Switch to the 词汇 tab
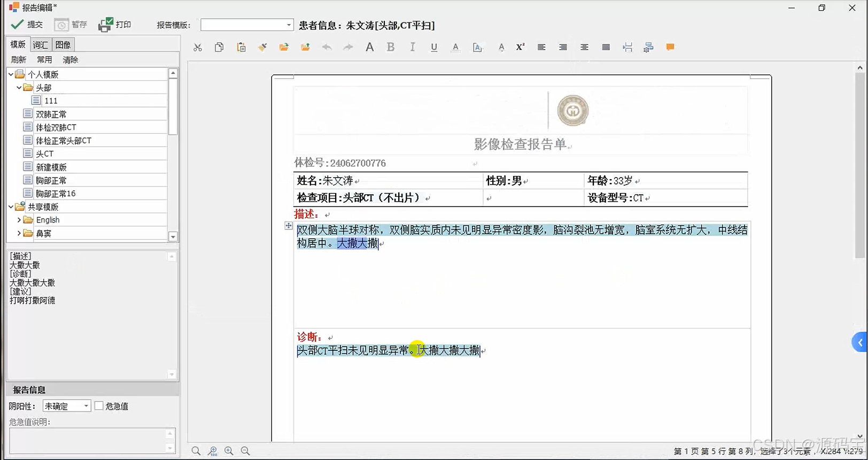Screen dimensions: 868x460 [40, 45]
